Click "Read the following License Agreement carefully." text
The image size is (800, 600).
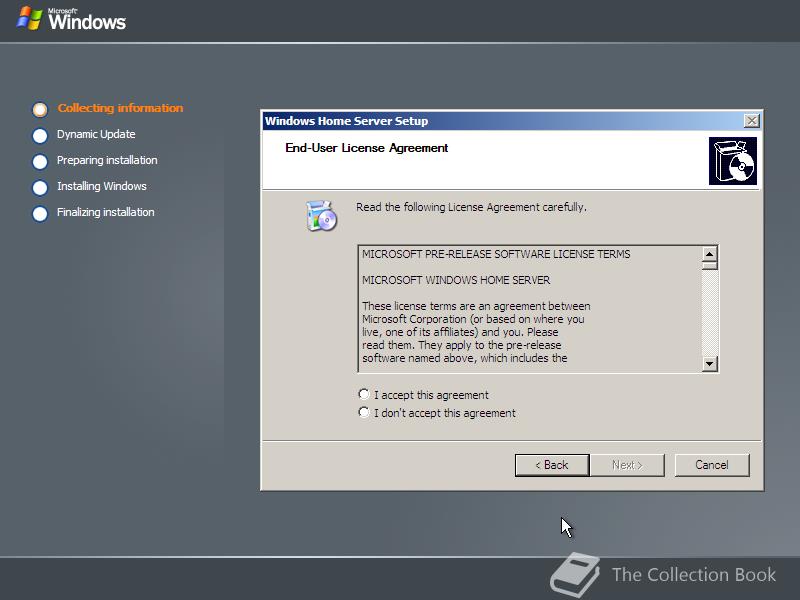[x=471, y=207]
